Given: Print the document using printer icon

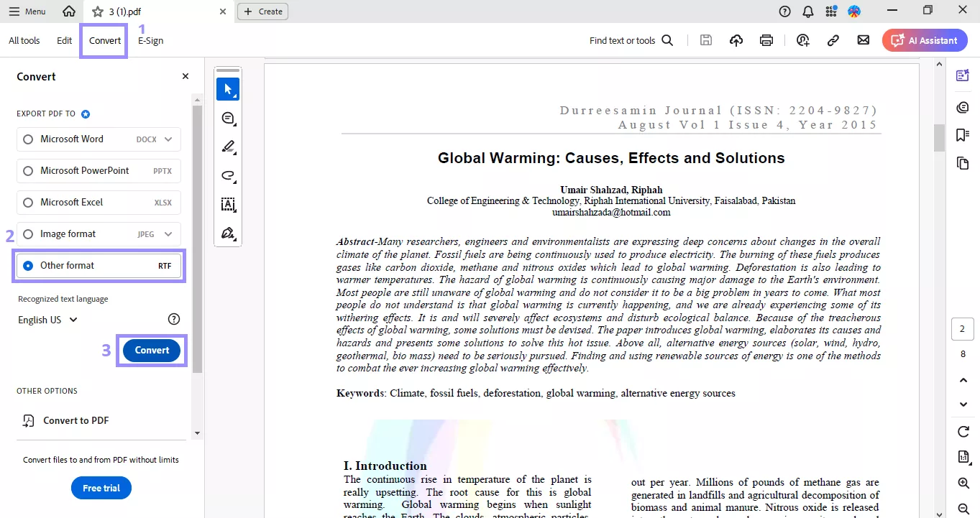Looking at the screenshot, I should pos(766,41).
